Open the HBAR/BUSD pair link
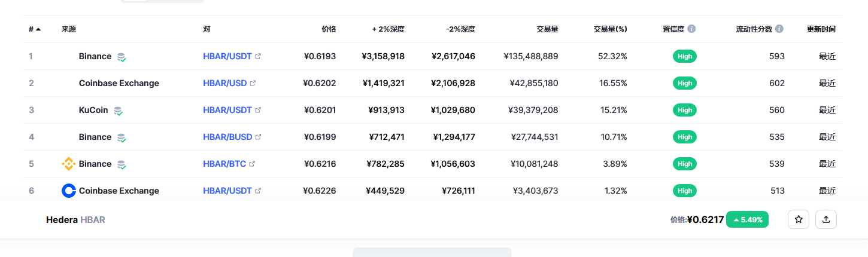Viewport: 868px width, 257px height. pyautogui.click(x=227, y=137)
